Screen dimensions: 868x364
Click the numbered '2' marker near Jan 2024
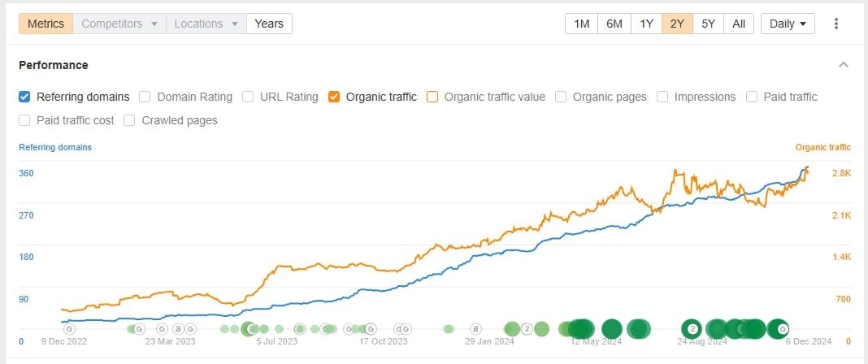pyautogui.click(x=527, y=329)
